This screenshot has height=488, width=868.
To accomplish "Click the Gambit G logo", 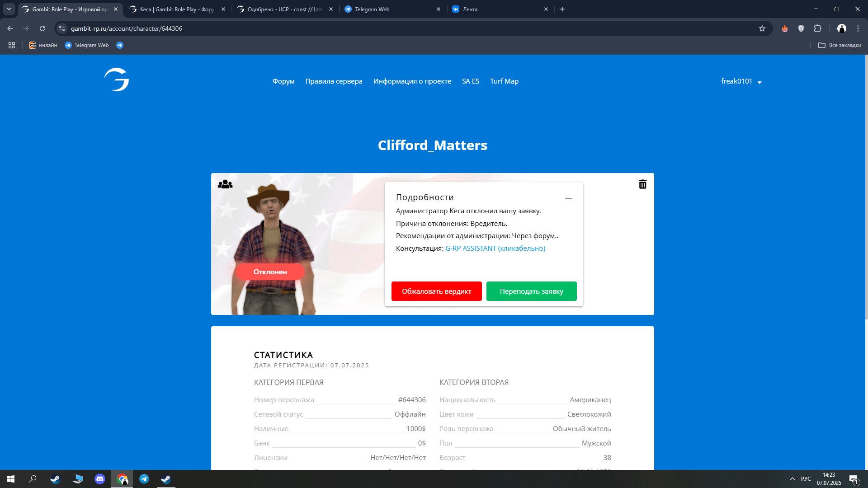I will (x=117, y=80).
